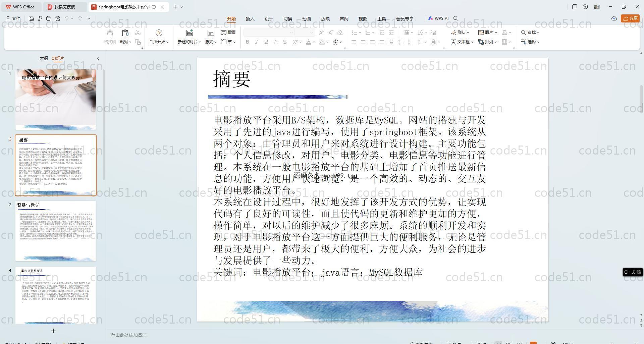
Task: Open Print Preview from quick toolbar
Action: (x=57, y=18)
